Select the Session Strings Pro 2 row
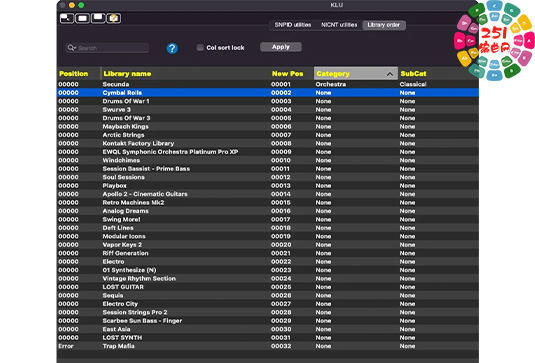 click(x=268, y=312)
